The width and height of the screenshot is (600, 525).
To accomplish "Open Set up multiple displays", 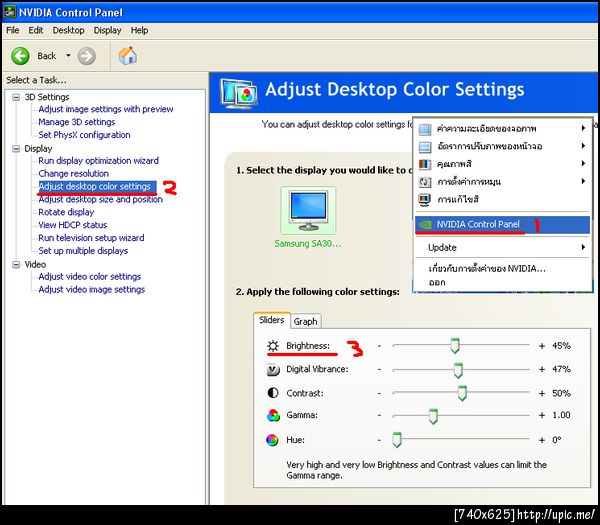I will pos(83,251).
